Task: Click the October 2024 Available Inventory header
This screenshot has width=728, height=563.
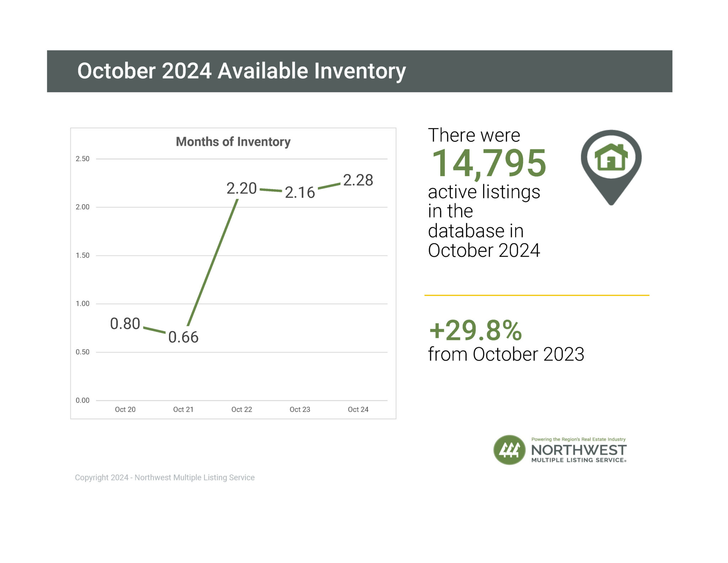Action: point(241,71)
